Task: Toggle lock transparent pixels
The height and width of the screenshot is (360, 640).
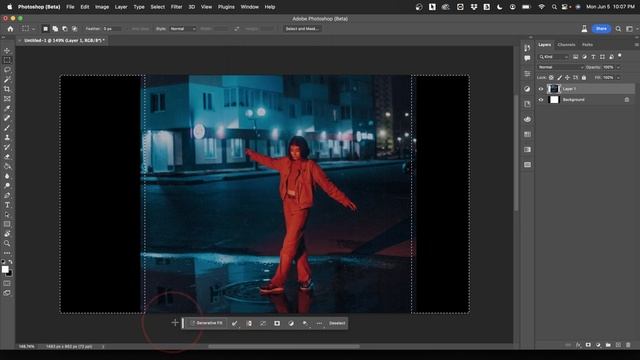Action: (551, 78)
